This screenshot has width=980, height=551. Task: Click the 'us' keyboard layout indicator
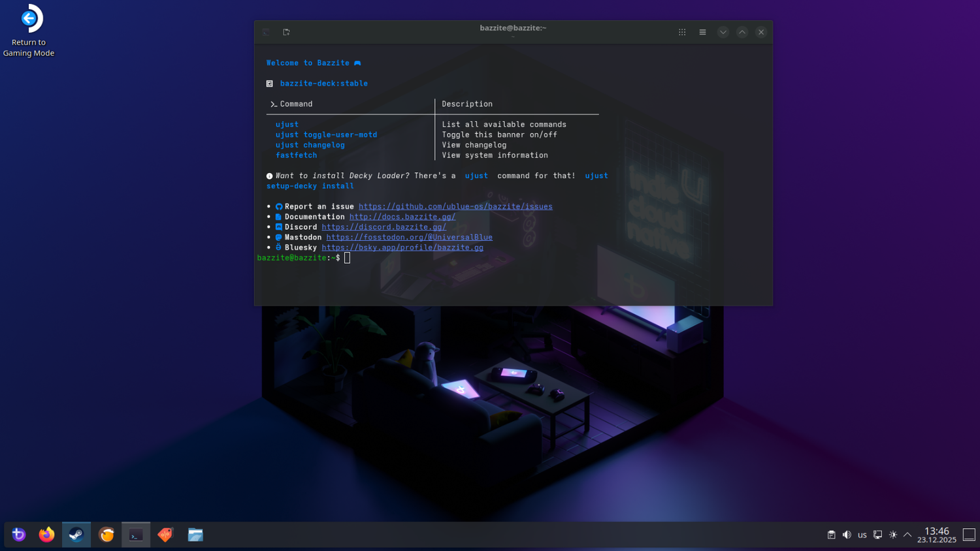click(x=862, y=535)
